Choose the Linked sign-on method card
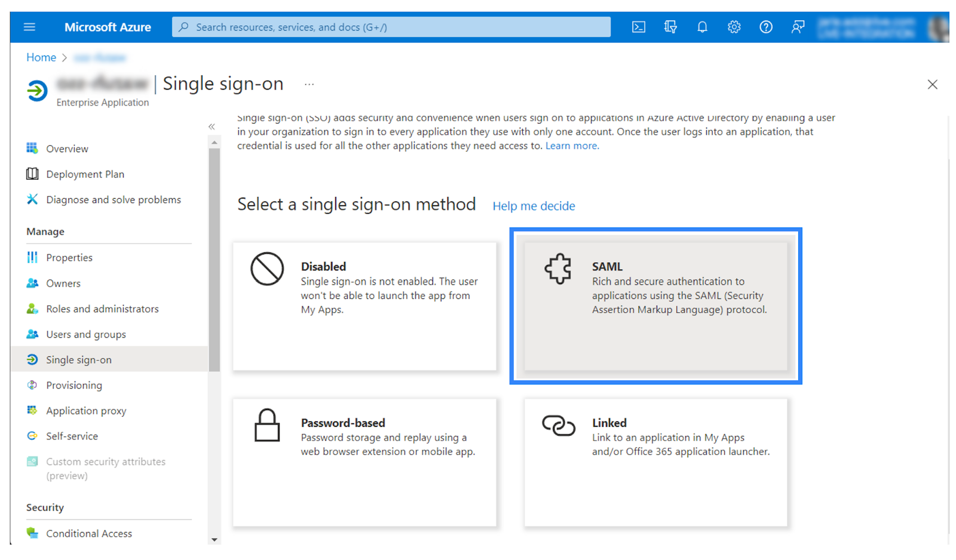The height and width of the screenshot is (560, 956). pos(655,463)
